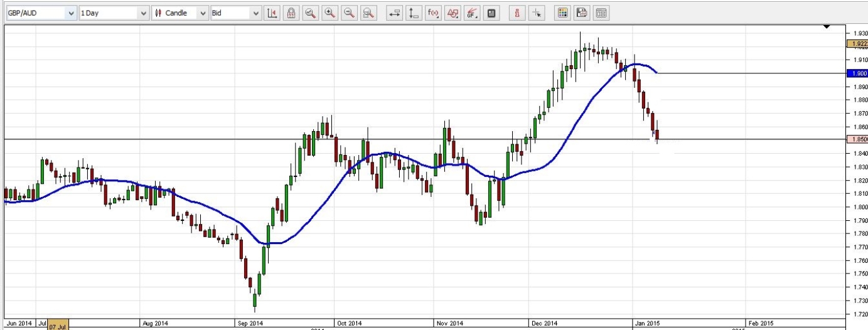Click the highlighted 07 Jul date marker
868x330 pixels.
[58, 326]
